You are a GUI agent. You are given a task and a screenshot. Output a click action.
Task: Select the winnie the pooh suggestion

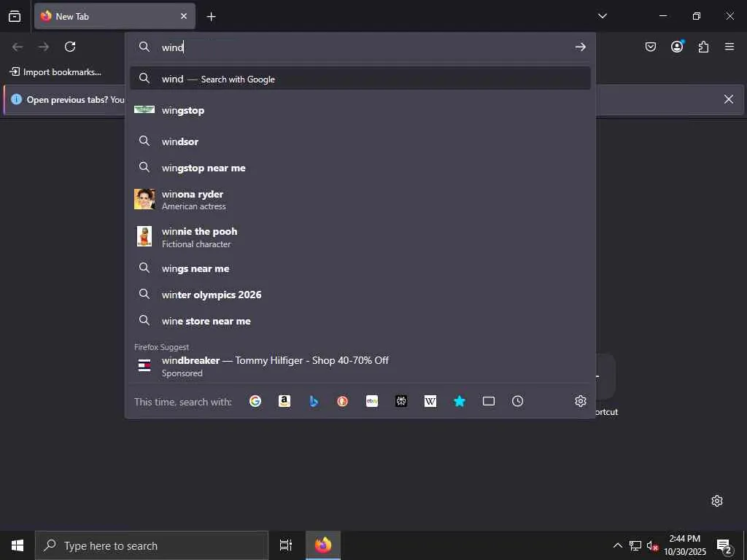coord(360,237)
